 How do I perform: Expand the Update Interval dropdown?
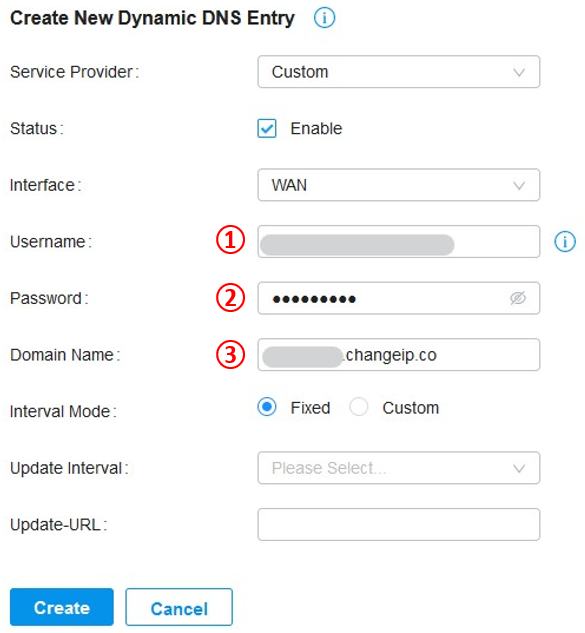pyautogui.click(x=398, y=468)
